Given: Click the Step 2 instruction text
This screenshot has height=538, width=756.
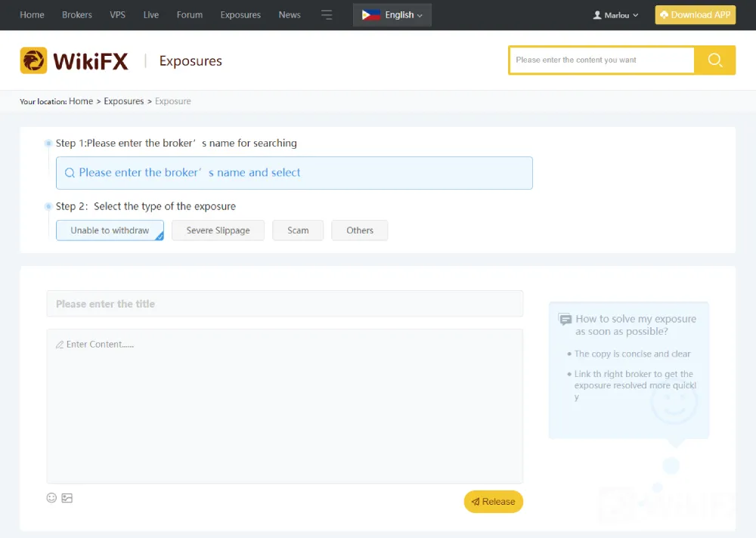Looking at the screenshot, I should [x=146, y=206].
